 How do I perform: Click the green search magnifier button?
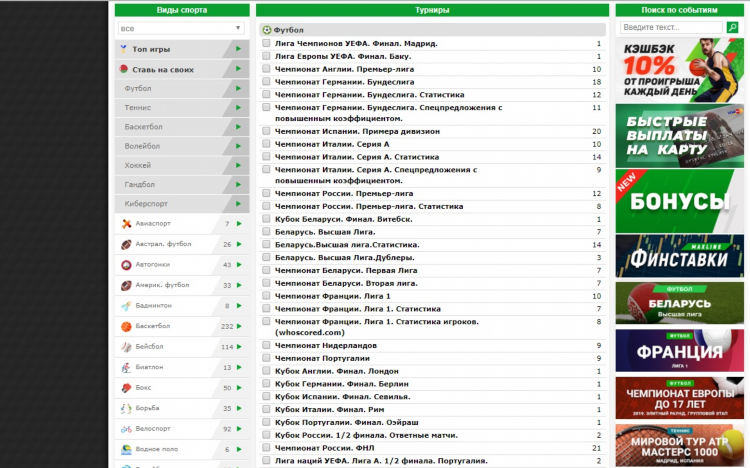tap(732, 27)
